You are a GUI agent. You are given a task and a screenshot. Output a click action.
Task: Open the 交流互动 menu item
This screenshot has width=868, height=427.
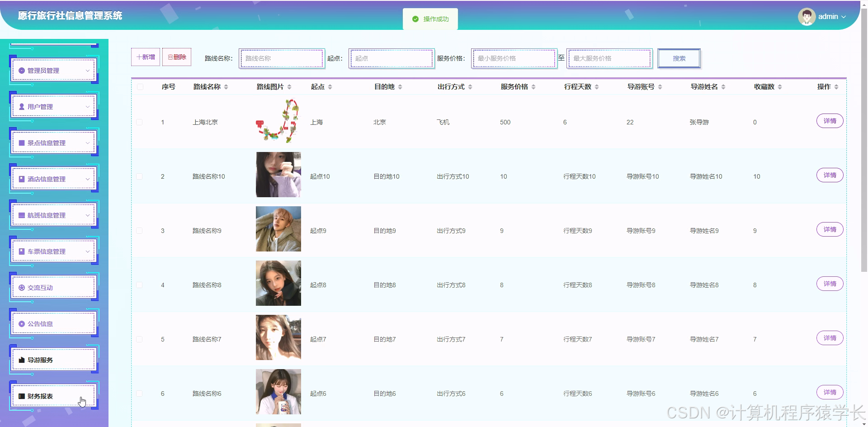pos(53,288)
